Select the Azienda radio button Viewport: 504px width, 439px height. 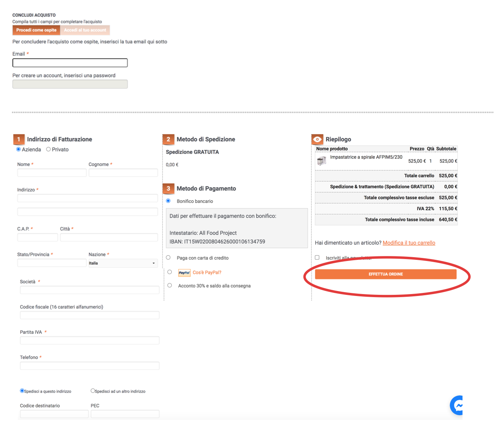pos(18,150)
